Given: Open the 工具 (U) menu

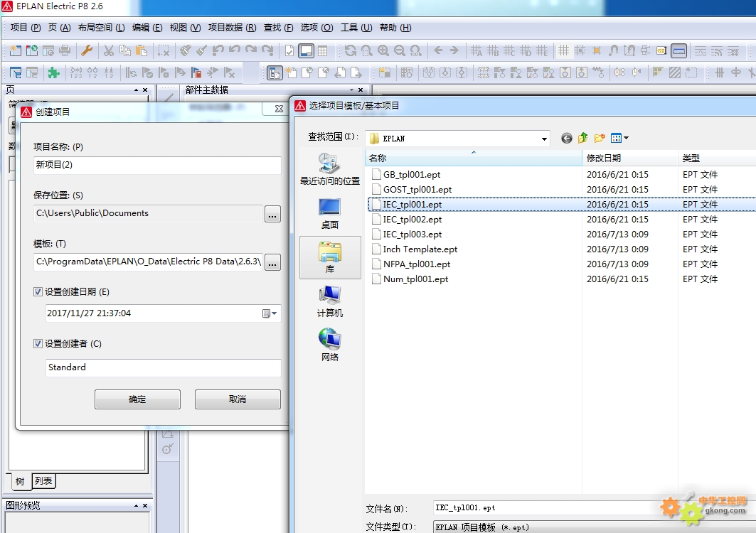Looking at the screenshot, I should tap(356, 28).
